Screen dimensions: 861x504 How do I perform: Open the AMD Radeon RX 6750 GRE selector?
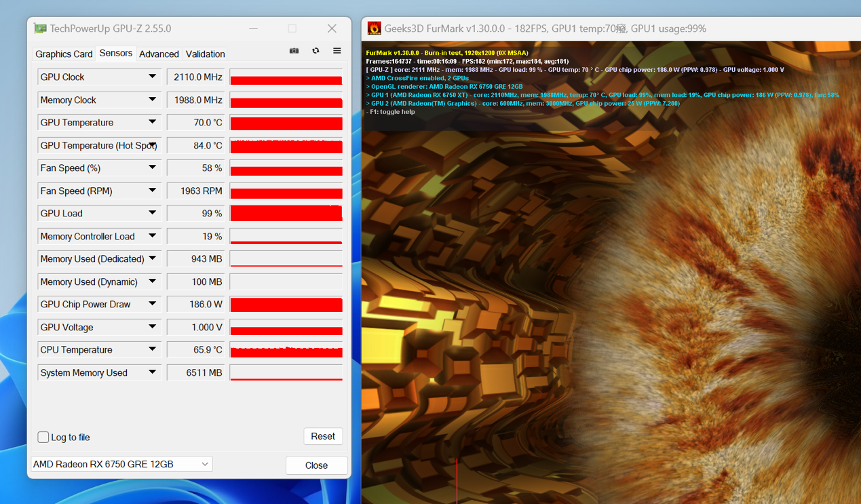(122, 465)
